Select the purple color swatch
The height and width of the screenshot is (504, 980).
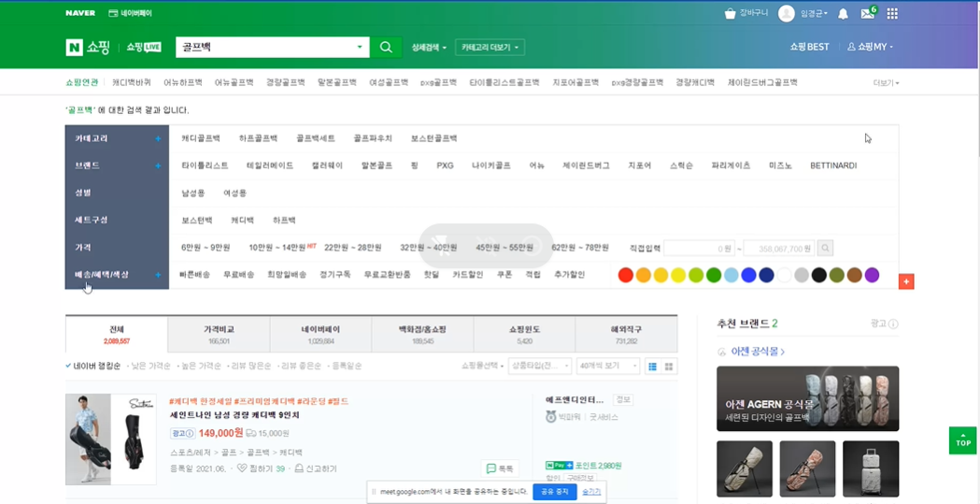(872, 275)
